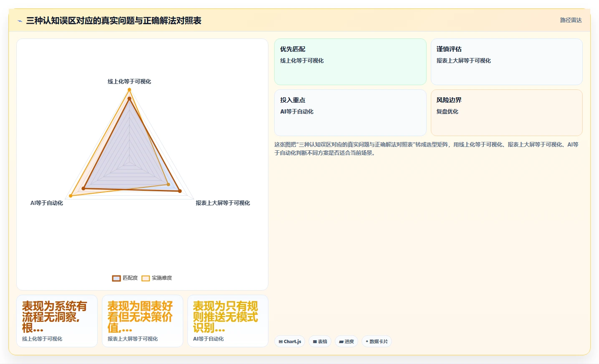The width and height of the screenshot is (599, 364).
Task: Open the 风险边界 card
Action: tap(506, 113)
